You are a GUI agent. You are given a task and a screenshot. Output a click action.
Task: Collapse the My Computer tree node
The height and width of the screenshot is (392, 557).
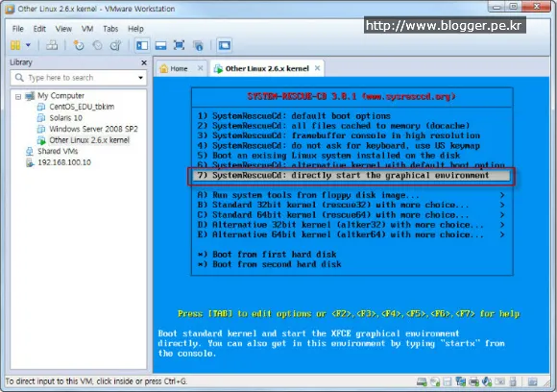[18, 96]
